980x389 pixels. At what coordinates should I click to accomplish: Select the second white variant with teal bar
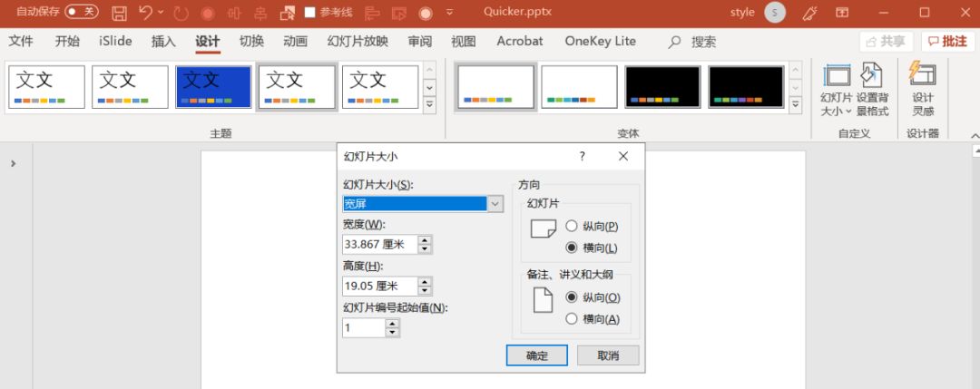[579, 87]
